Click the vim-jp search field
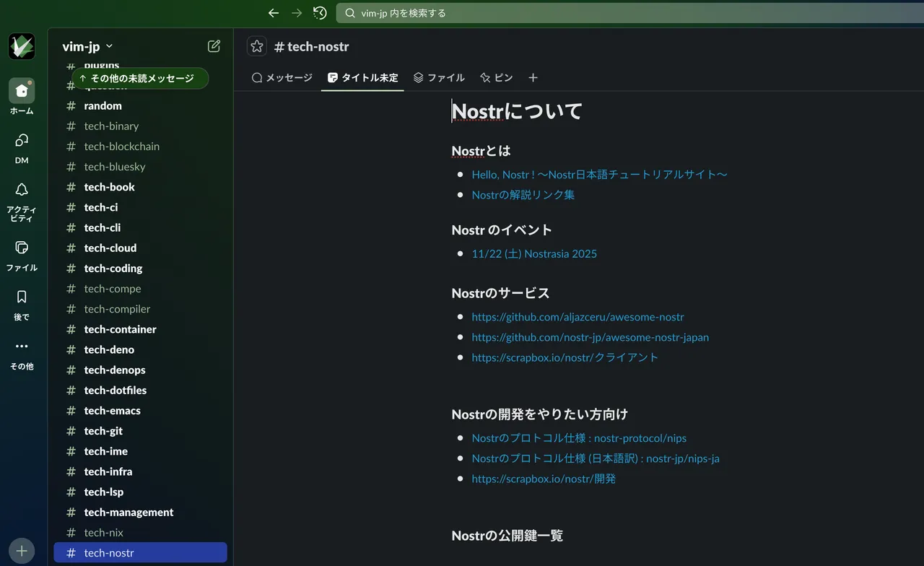Screen dimensions: 924x566 (x=628, y=13)
